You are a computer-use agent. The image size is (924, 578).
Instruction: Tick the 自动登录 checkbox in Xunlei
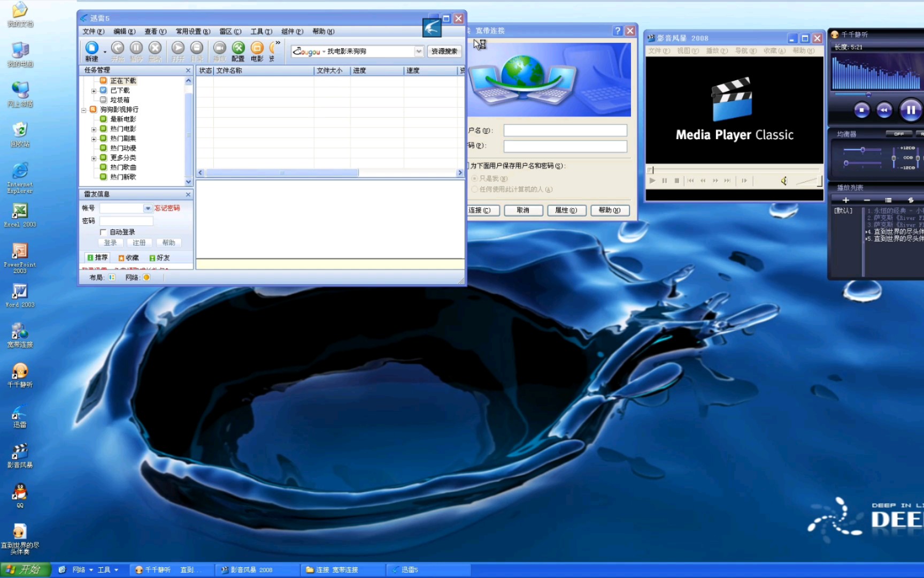(x=103, y=232)
